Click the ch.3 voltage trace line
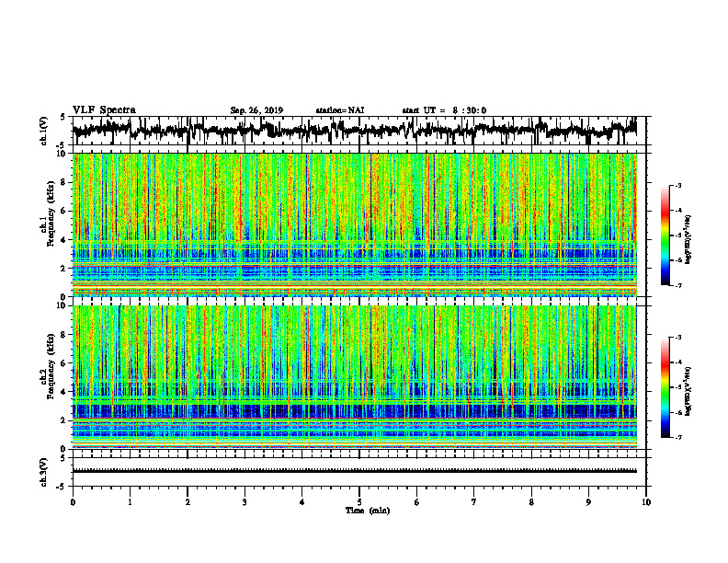 click(x=354, y=471)
